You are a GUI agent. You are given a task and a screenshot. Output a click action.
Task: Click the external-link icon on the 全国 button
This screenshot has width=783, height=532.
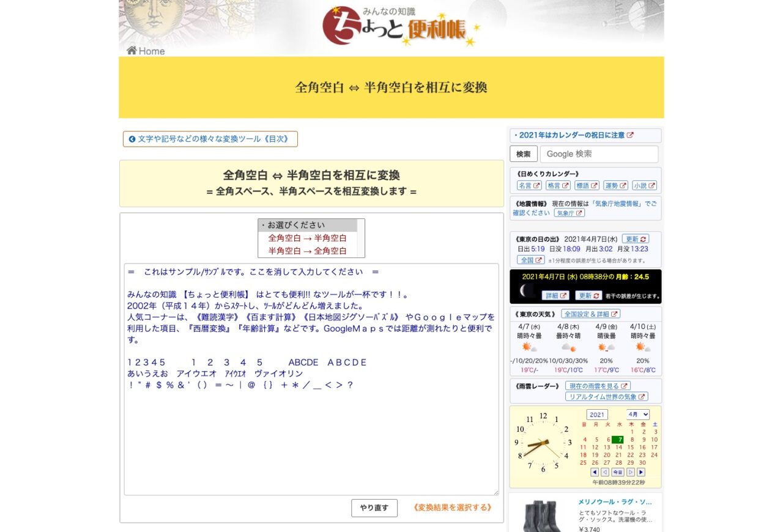pos(538,260)
